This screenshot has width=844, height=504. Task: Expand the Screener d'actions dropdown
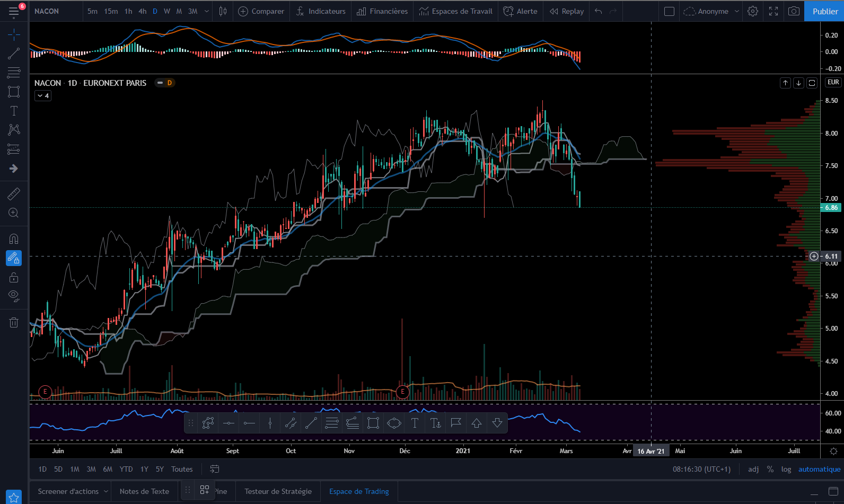pos(106,491)
